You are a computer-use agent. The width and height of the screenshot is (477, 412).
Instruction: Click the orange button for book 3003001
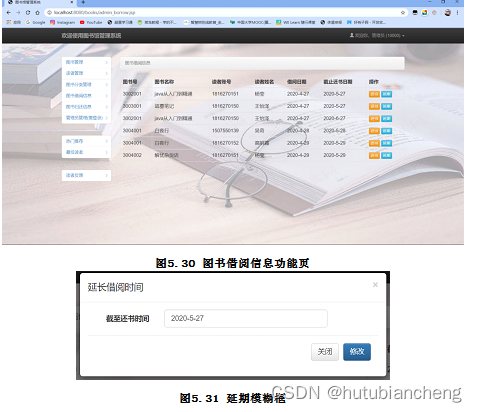tap(374, 106)
